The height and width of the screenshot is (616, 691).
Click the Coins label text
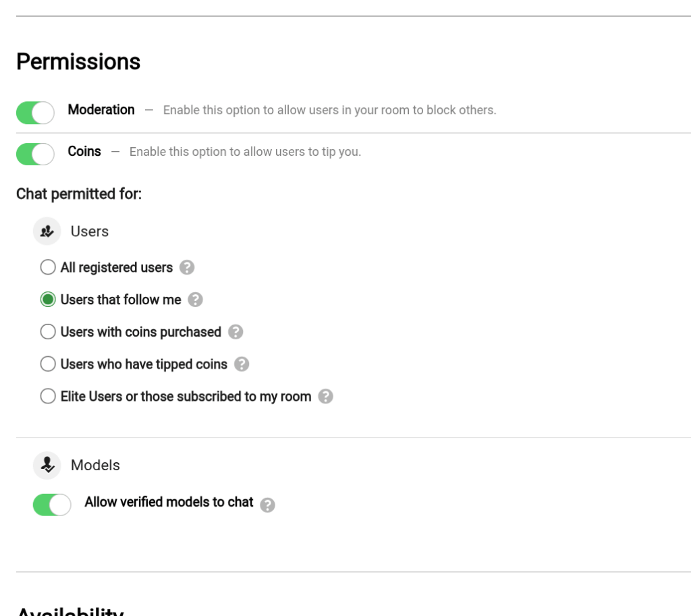pos(84,151)
